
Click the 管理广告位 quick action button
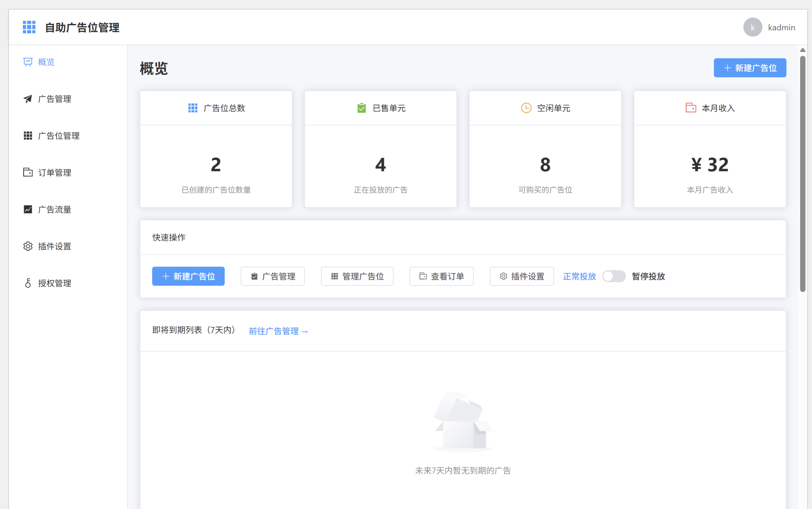pos(357,276)
